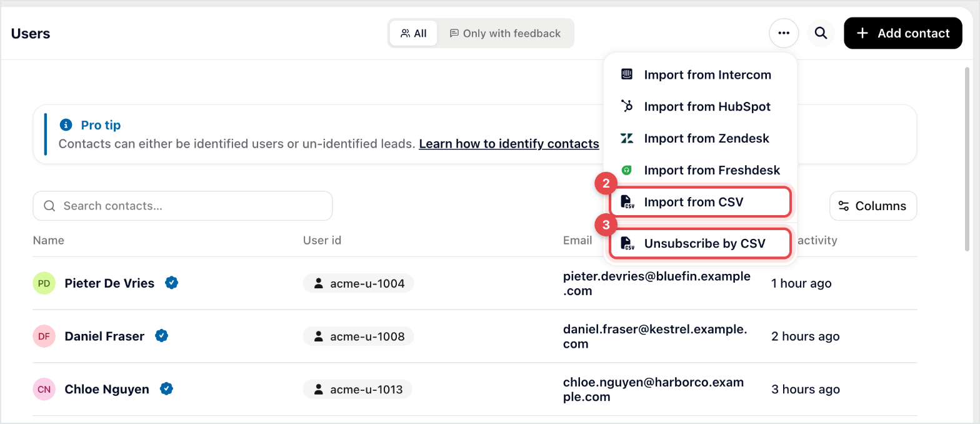This screenshot has width=980, height=424.
Task: Click CSV file icon beside Import from CSV
Action: 627,202
